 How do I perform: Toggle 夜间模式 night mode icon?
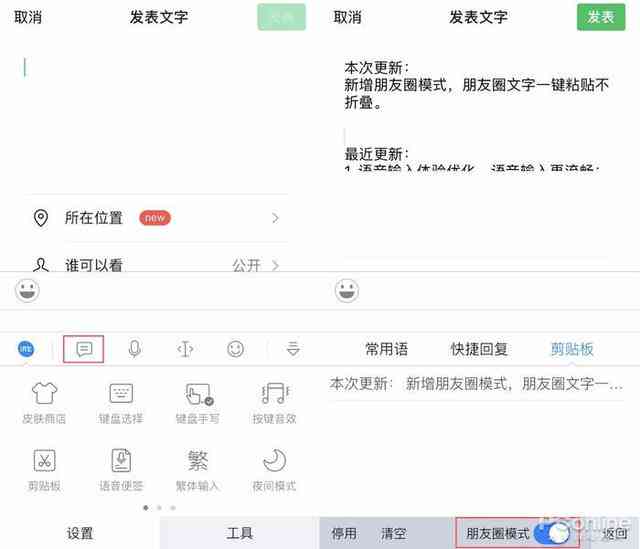pos(274,469)
